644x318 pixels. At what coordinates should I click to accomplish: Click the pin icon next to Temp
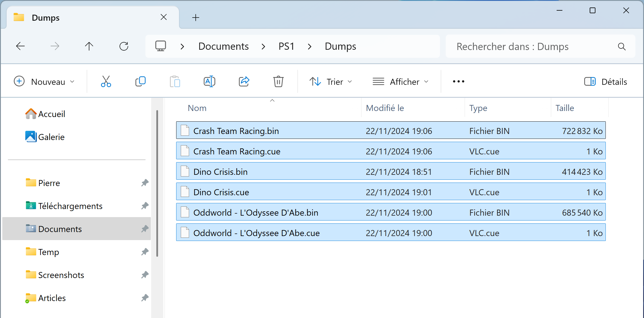tap(145, 252)
